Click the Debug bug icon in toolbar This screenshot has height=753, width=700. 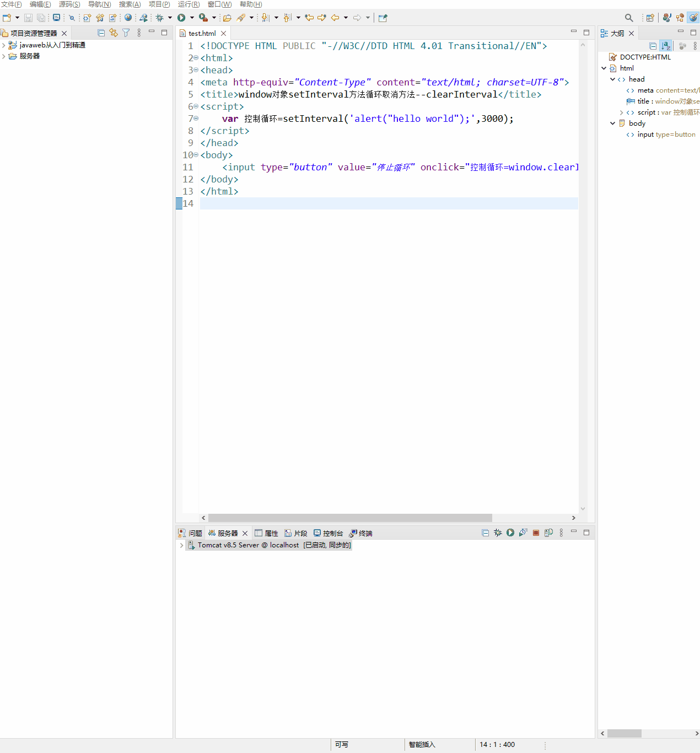coord(160,18)
